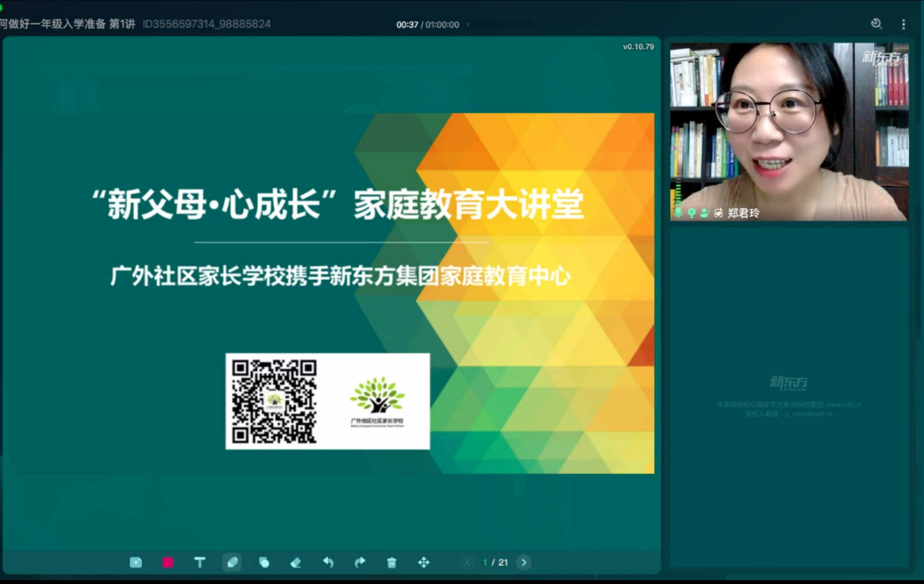The width and height of the screenshot is (924, 584).
Task: Toggle the teacher's microphone icon
Action: [678, 213]
